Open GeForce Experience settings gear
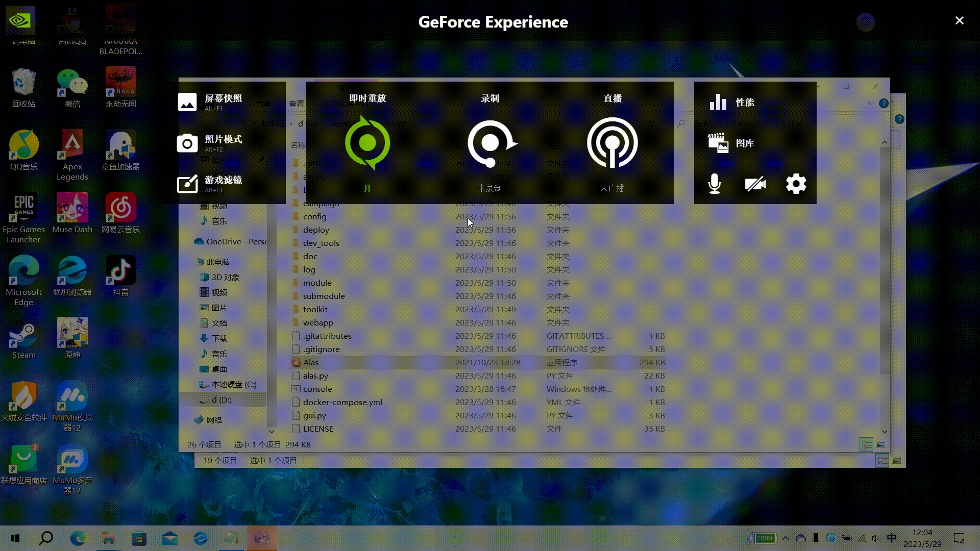 point(796,184)
